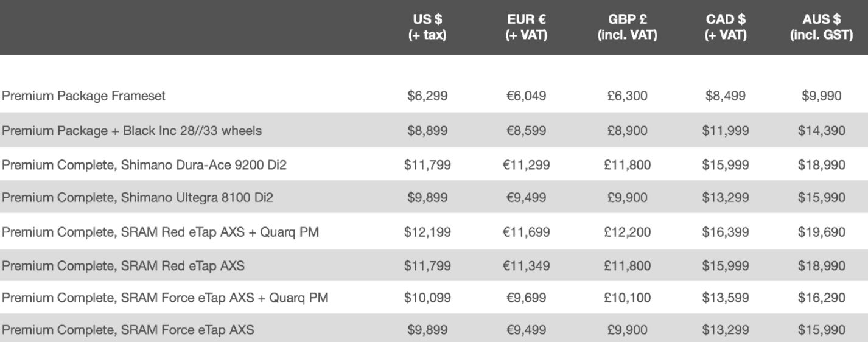Image resolution: width=868 pixels, height=342 pixels.
Task: Select SRAM Red eTap AXS + Quarq PM label
Action: (161, 232)
